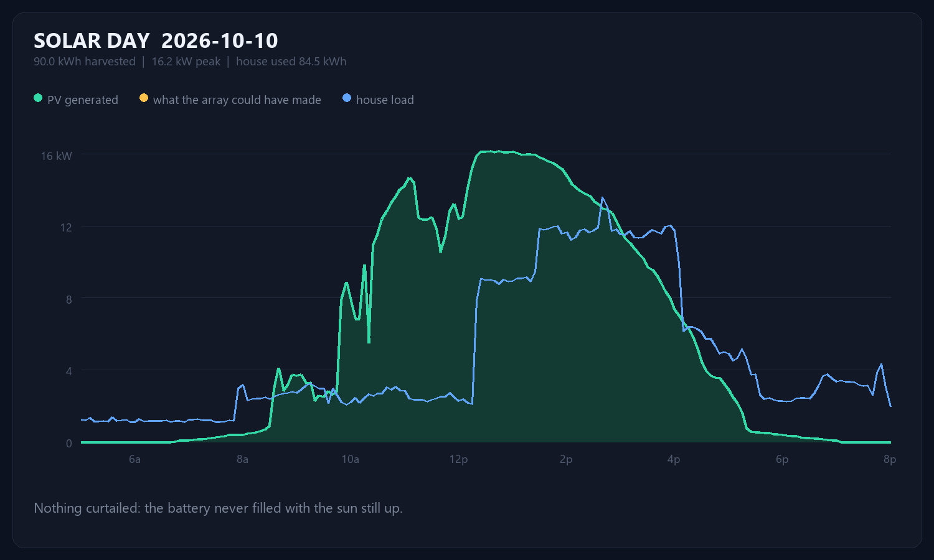The height and width of the screenshot is (560, 934).
Task: Click the 6p time axis label
Action: [x=782, y=460]
